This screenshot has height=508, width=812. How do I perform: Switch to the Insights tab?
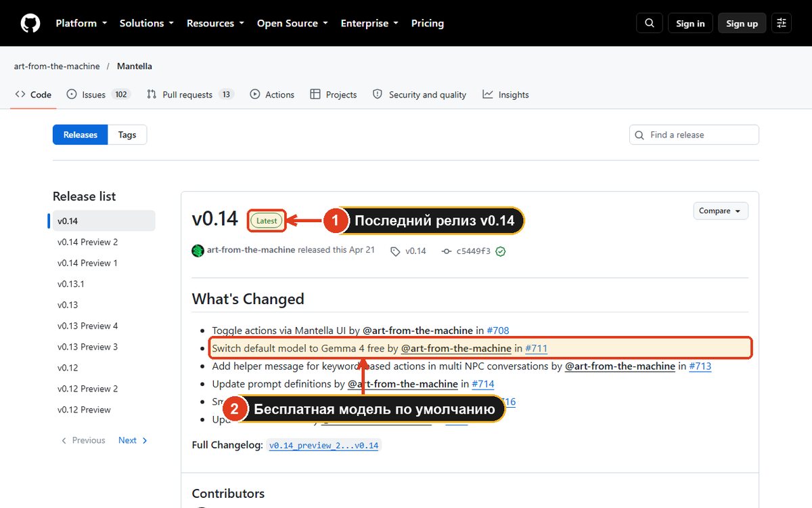tap(505, 95)
